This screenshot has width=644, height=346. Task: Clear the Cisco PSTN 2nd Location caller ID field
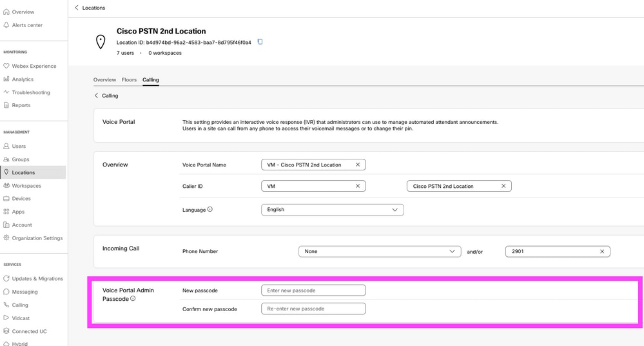pyautogui.click(x=503, y=186)
